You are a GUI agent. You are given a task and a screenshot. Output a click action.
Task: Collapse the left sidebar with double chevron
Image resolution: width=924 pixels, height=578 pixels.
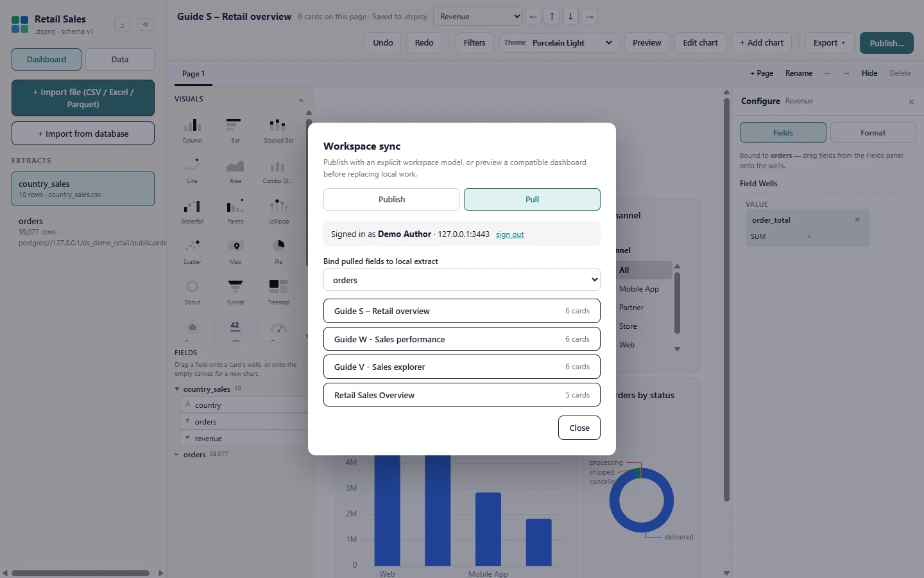click(x=146, y=24)
